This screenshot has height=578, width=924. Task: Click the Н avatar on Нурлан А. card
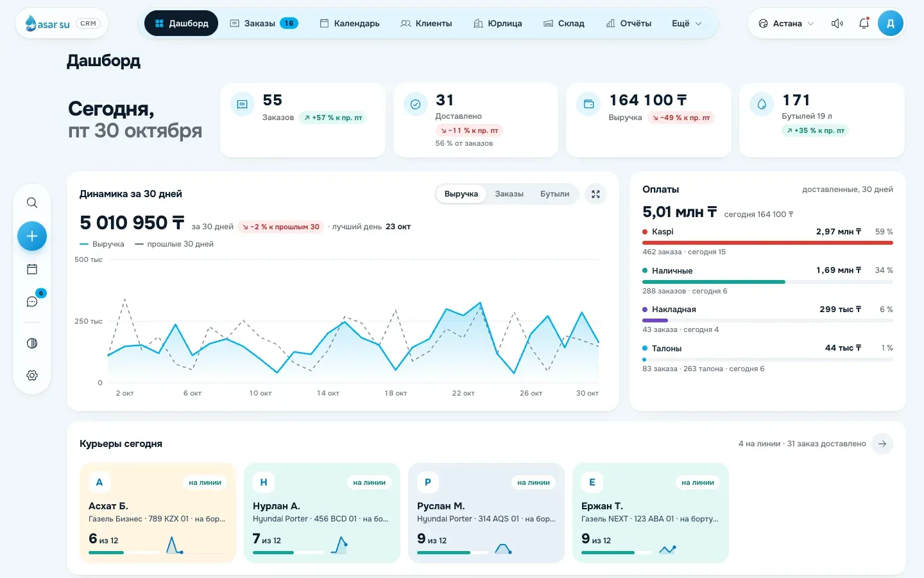coord(264,482)
